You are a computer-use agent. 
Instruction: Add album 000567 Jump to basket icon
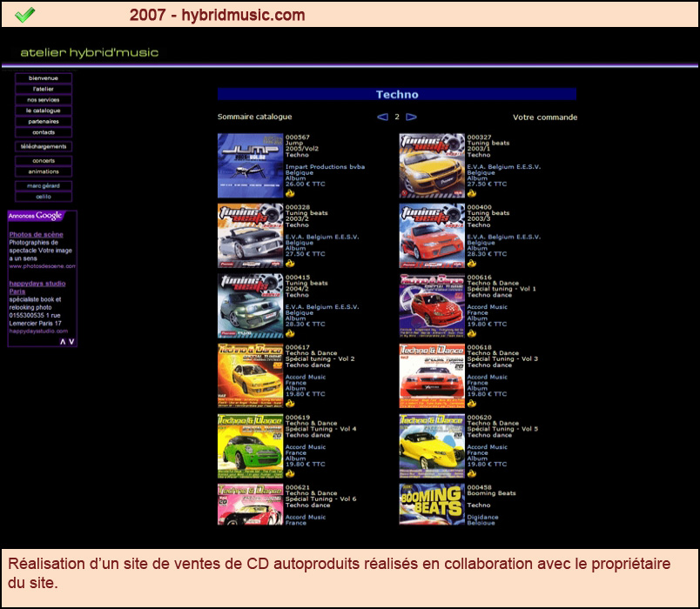click(x=290, y=193)
